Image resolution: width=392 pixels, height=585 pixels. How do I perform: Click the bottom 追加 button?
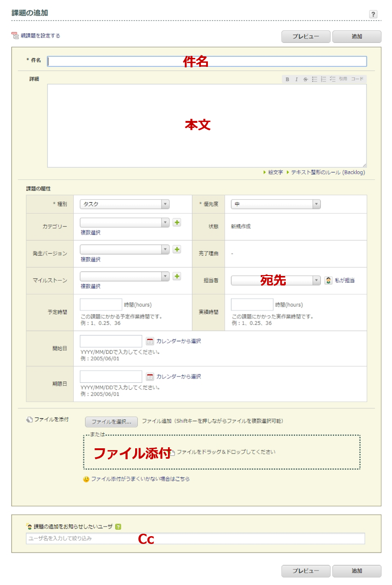[357, 571]
